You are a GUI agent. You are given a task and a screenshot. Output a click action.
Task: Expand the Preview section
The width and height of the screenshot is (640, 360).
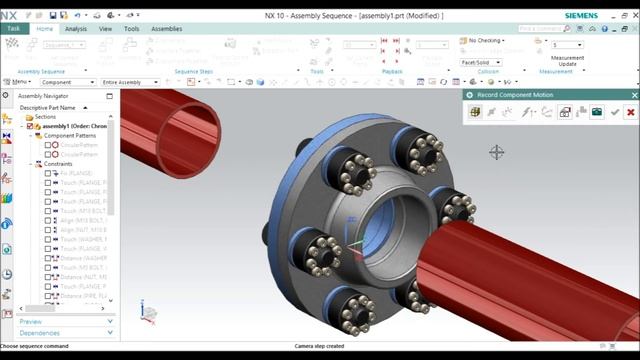(x=65, y=322)
